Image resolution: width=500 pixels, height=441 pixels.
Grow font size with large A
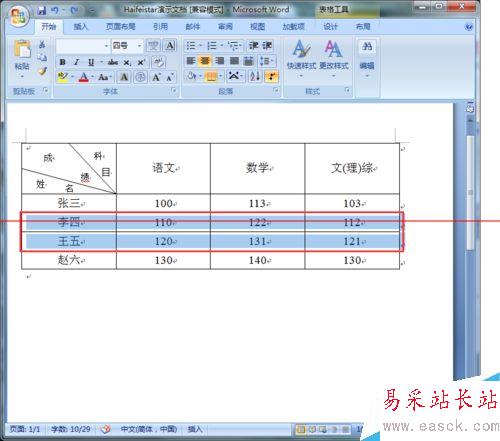[156, 78]
